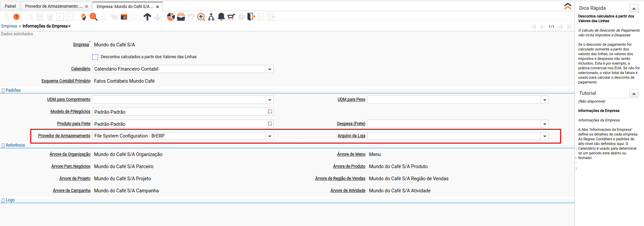Viewport: 644px width, 226px height.
Task: Close the Empresa: Mundo do Café tab
Action: pyautogui.click(x=157, y=7)
